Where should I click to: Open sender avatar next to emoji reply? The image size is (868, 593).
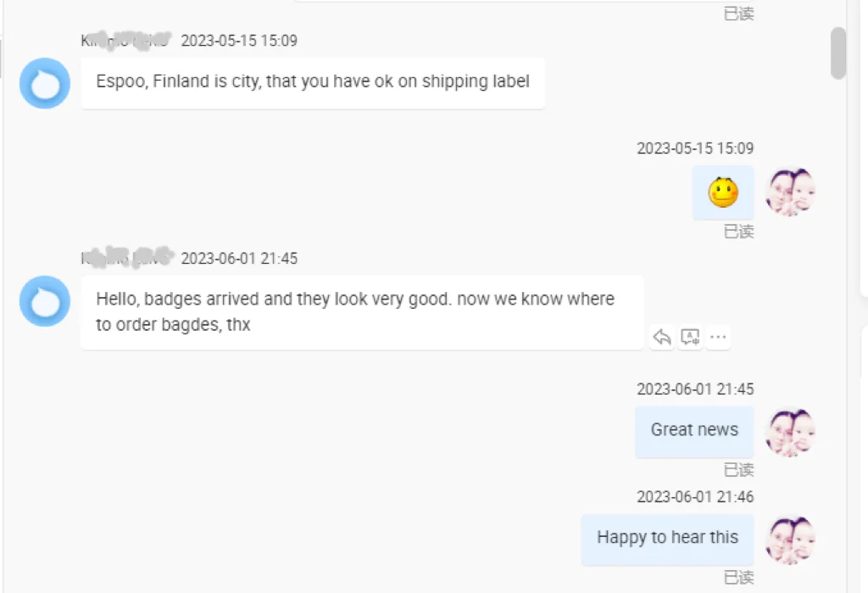pos(790,192)
